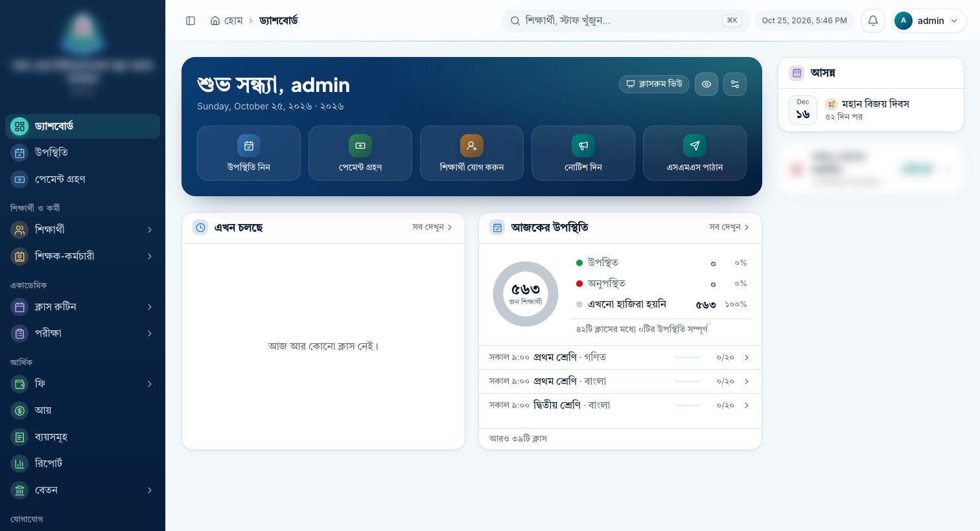Viewport: 980px width, 531px height.
Task: Click ড্যাশবোর্ড breadcrumb text
Action: pyautogui.click(x=279, y=21)
